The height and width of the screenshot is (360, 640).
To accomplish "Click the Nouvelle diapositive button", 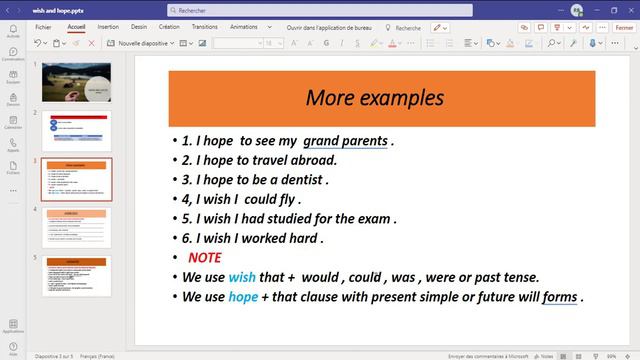I will [138, 43].
